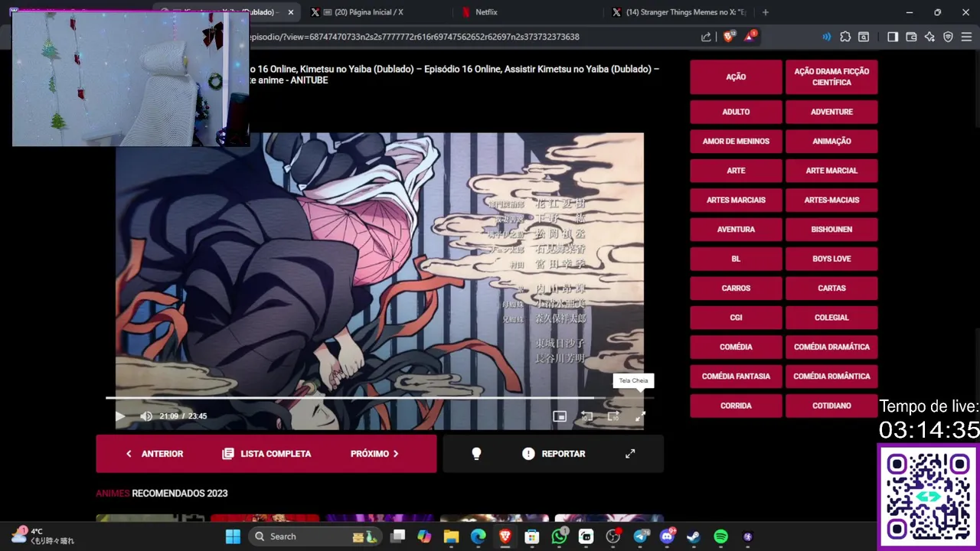Choose the AMOR DE MENINOS genre
This screenshot has height=551, width=980.
[x=736, y=142]
